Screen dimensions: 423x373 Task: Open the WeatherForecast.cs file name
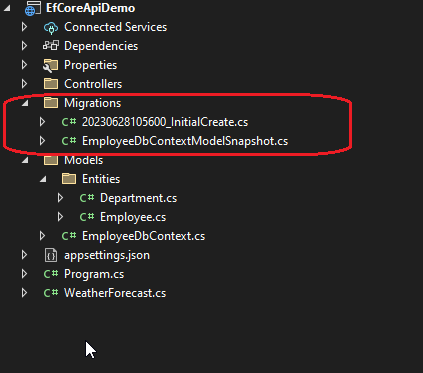pos(115,293)
